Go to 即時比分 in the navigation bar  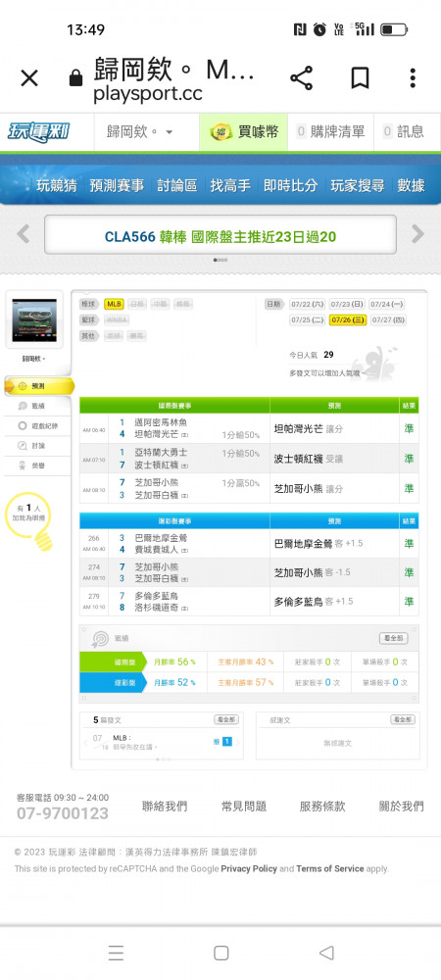pyautogui.click(x=290, y=185)
